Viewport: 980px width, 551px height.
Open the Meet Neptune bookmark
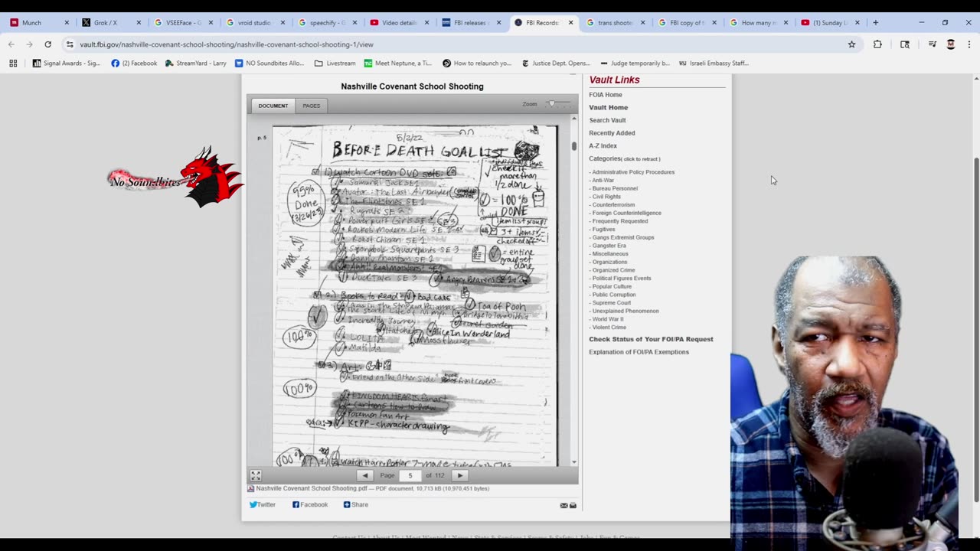point(398,63)
